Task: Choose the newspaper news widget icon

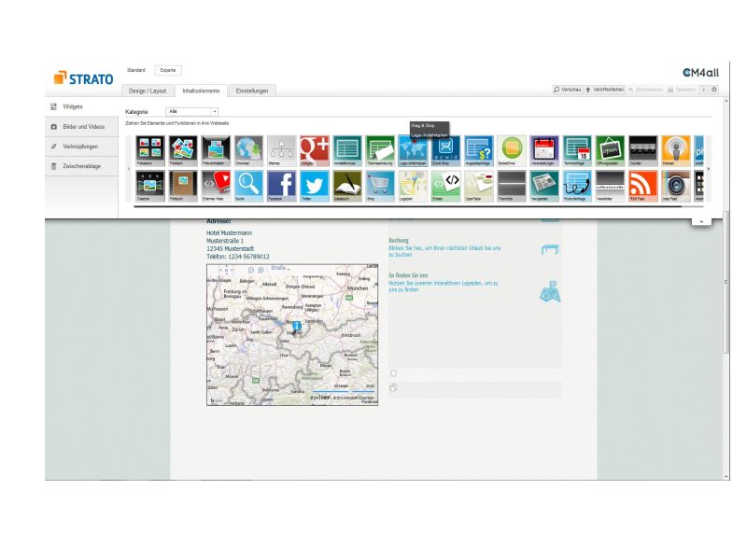Action: pyautogui.click(x=544, y=186)
